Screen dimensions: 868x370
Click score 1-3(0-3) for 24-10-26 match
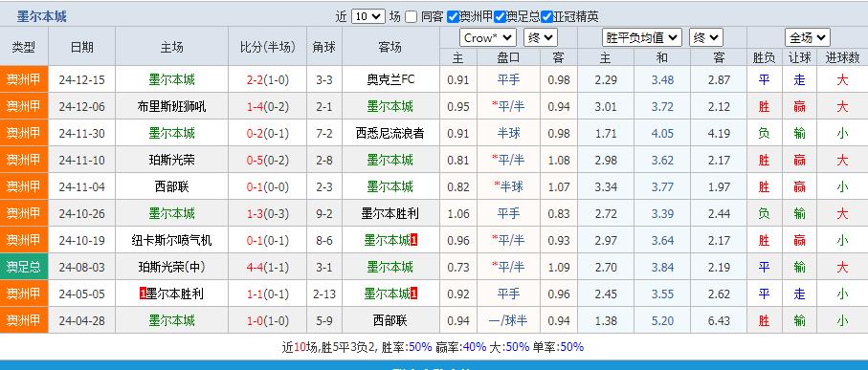pyautogui.click(x=268, y=213)
